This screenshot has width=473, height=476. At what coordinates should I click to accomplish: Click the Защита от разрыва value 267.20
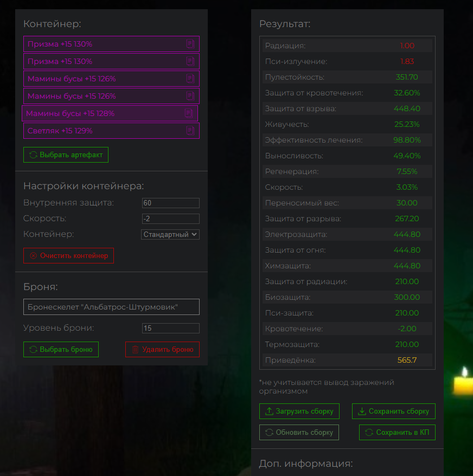[x=407, y=218]
